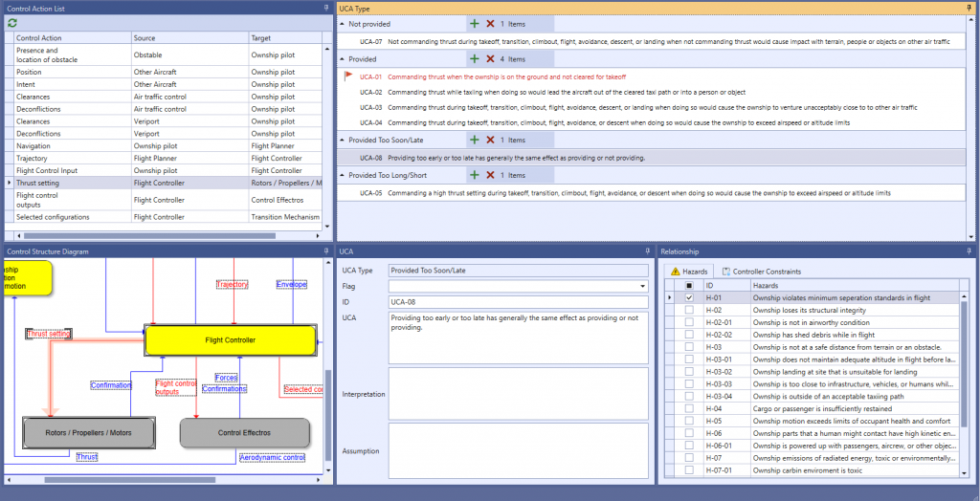Collapse the Provided Too Long/Short group
This screenshot has width=980, height=501.
coord(342,175)
